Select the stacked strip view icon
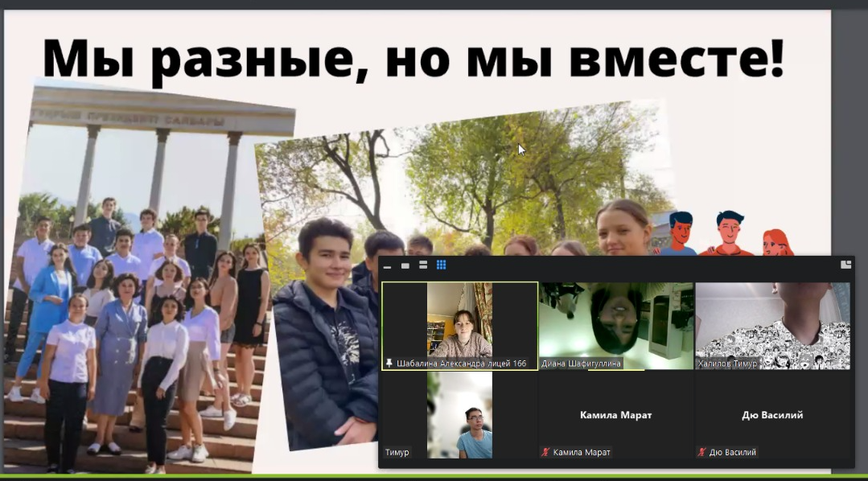The height and width of the screenshot is (481, 868). pyautogui.click(x=423, y=265)
